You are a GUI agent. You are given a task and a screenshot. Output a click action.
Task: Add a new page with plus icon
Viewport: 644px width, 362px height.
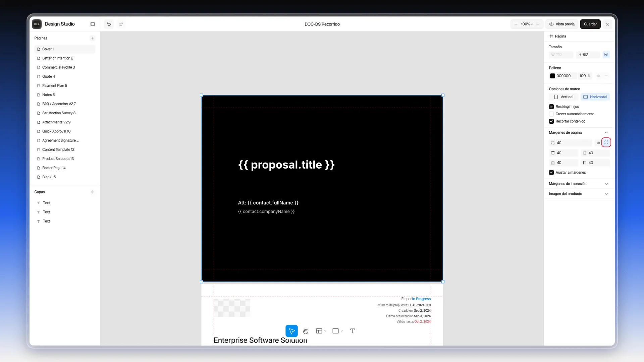92,38
